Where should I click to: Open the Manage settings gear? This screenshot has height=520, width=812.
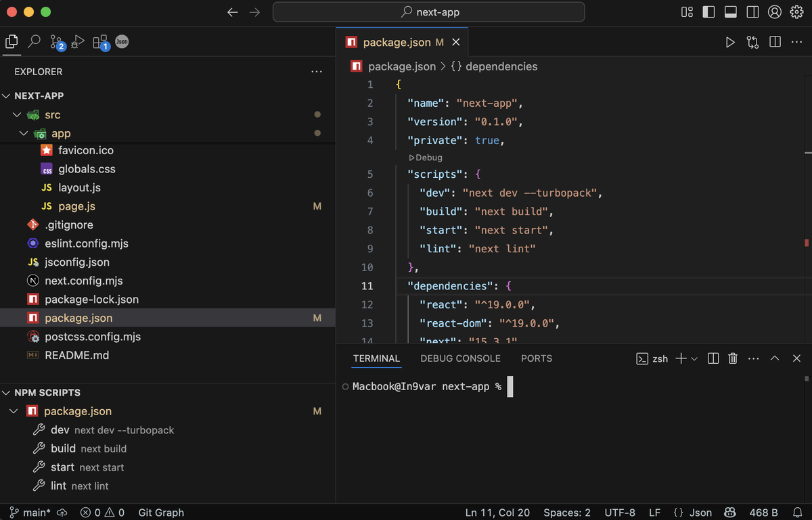coord(796,12)
